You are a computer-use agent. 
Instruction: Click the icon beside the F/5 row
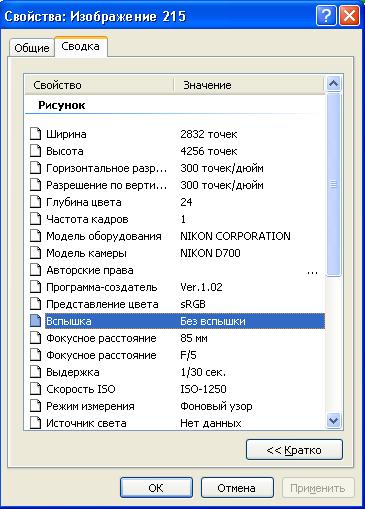(x=36, y=355)
